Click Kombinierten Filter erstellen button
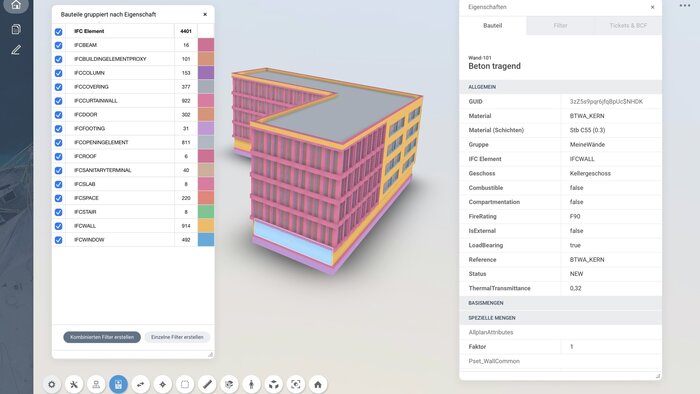This screenshot has width=700, height=394. point(102,337)
